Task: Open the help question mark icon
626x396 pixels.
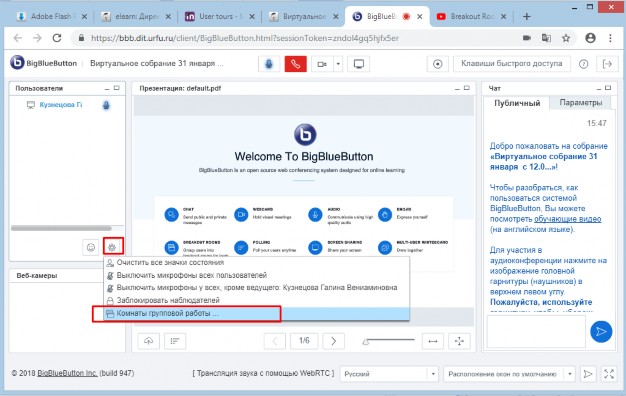Action: (x=583, y=64)
